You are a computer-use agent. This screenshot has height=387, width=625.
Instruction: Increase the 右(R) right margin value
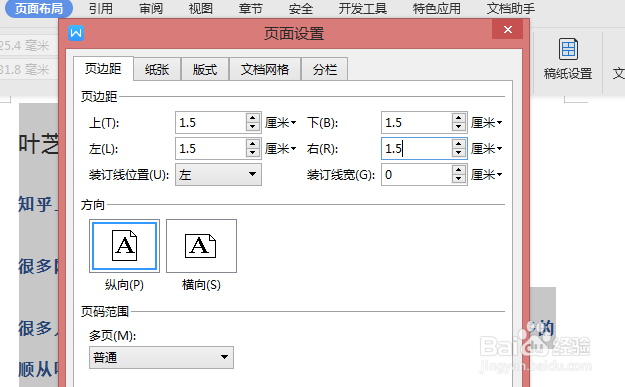[459, 143]
